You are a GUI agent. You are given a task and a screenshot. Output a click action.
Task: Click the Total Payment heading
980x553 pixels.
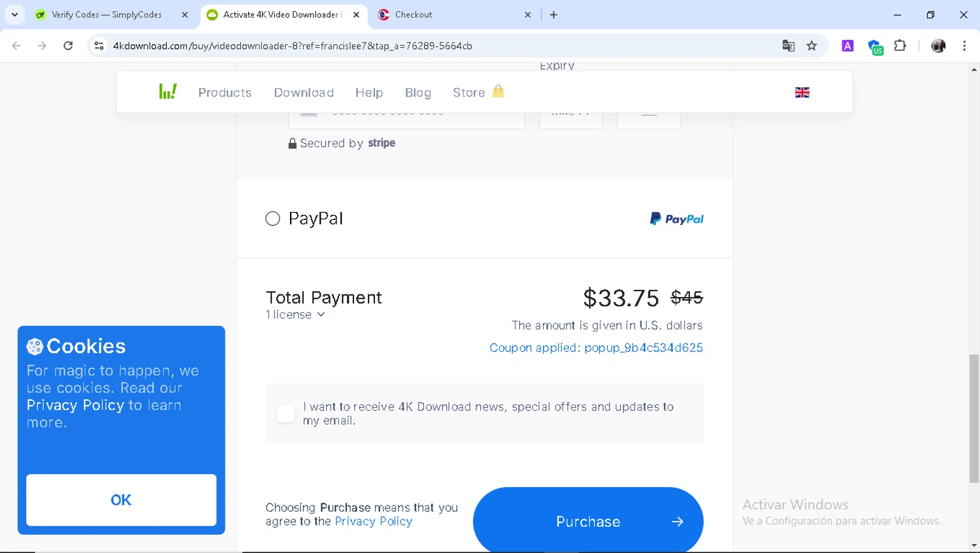click(x=323, y=298)
